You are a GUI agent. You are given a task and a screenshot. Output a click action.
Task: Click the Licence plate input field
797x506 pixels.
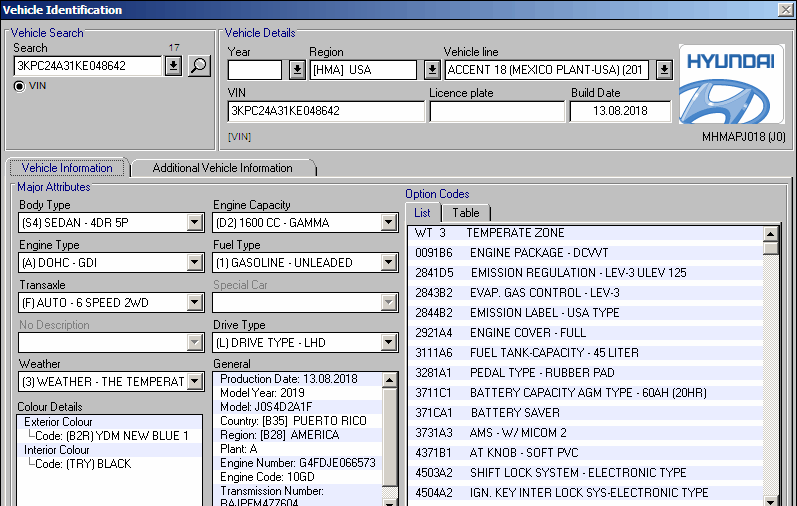(495, 111)
